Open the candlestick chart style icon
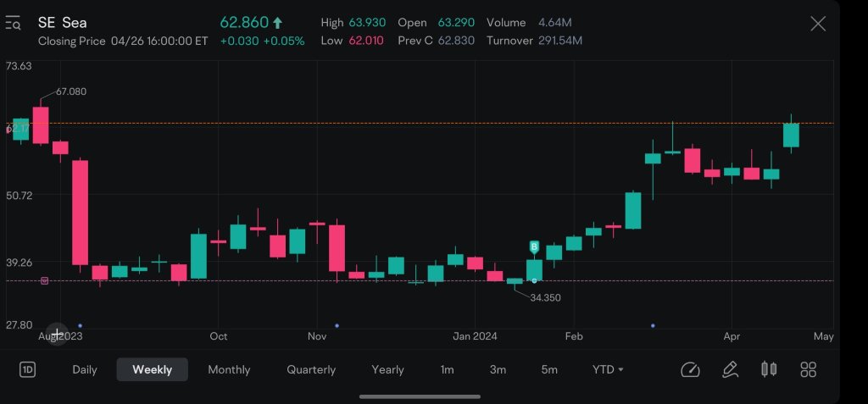This screenshot has width=868, height=404. click(x=769, y=369)
